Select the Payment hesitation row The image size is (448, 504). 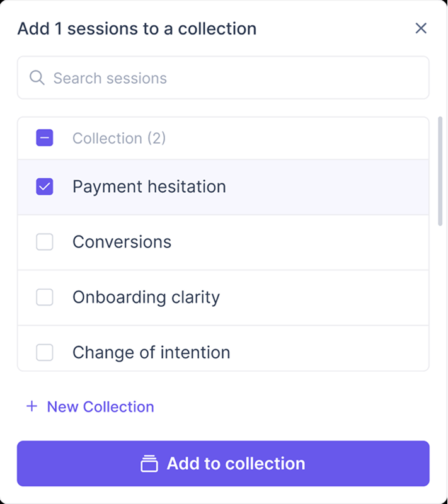[x=149, y=186]
